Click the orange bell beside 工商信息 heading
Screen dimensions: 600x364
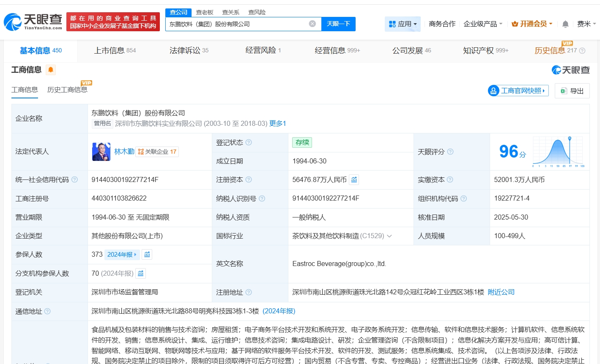click(x=51, y=70)
